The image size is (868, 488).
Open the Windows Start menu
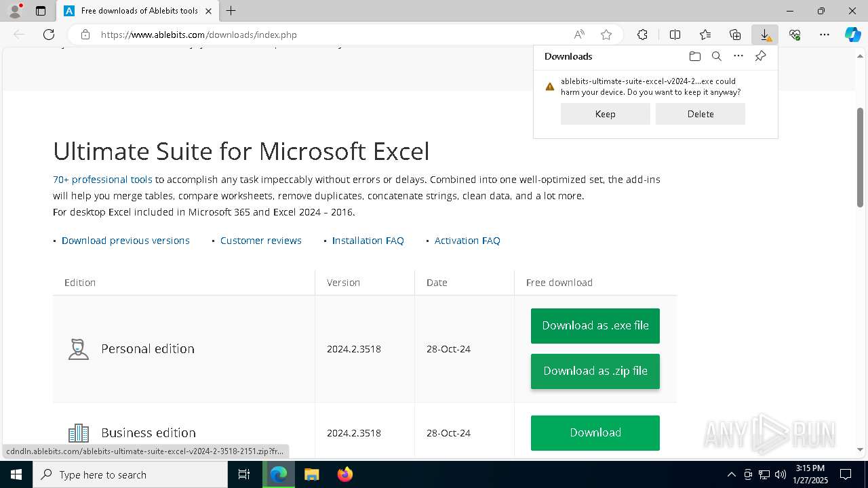coord(16,474)
